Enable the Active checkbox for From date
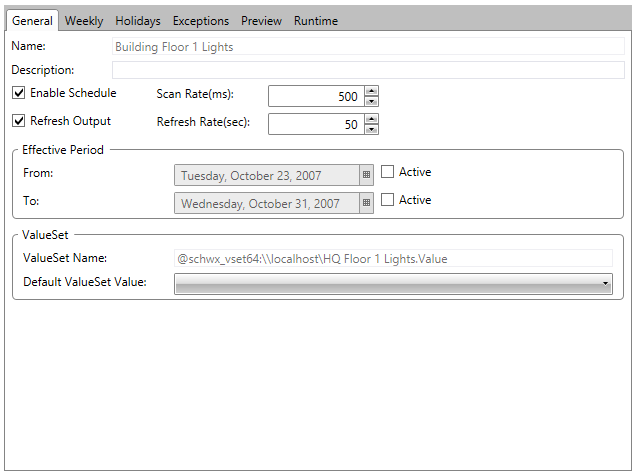The image size is (636, 474). (388, 172)
